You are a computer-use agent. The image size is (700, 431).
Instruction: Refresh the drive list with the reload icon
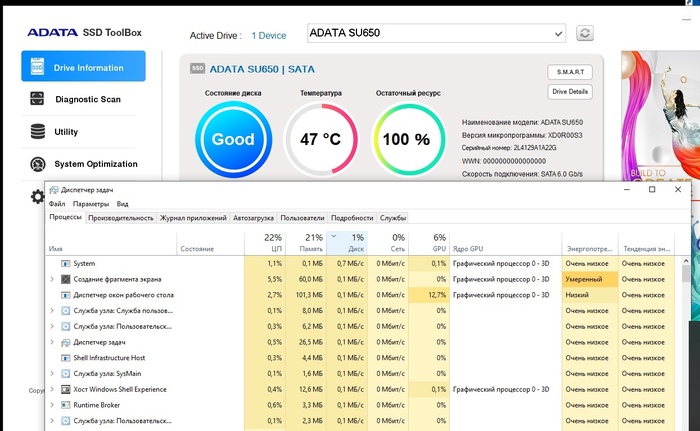tap(585, 34)
